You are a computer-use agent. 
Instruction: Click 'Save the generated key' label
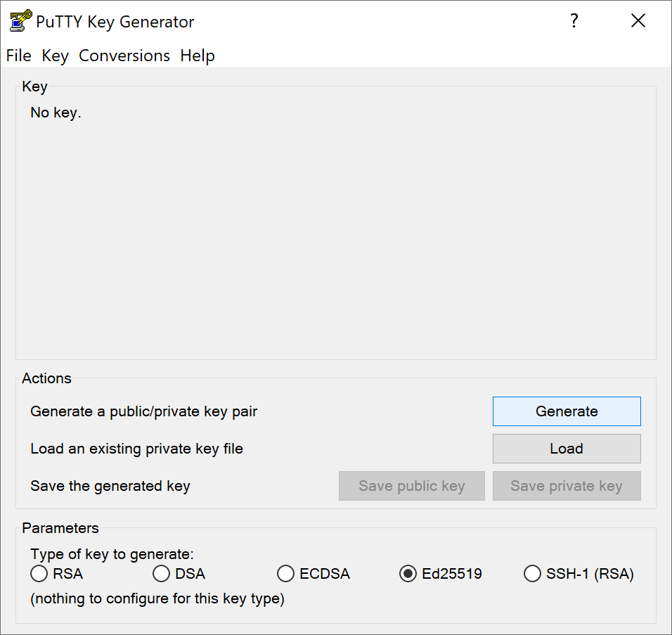click(x=110, y=486)
